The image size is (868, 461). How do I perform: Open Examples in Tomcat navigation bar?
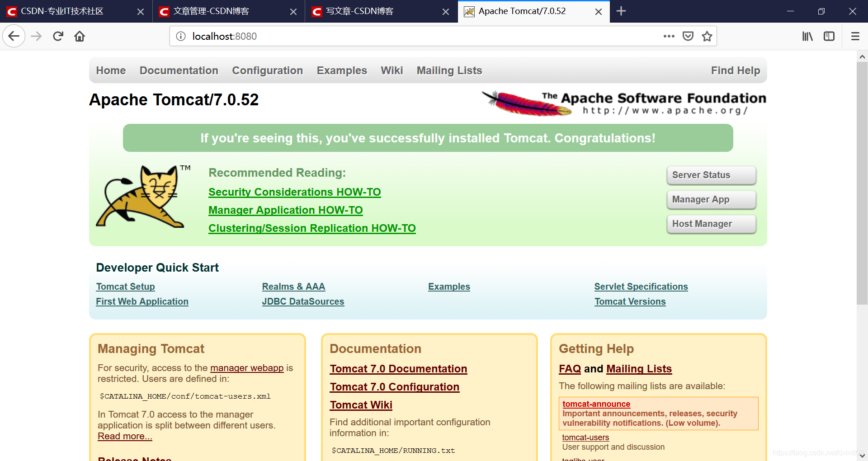(x=342, y=71)
